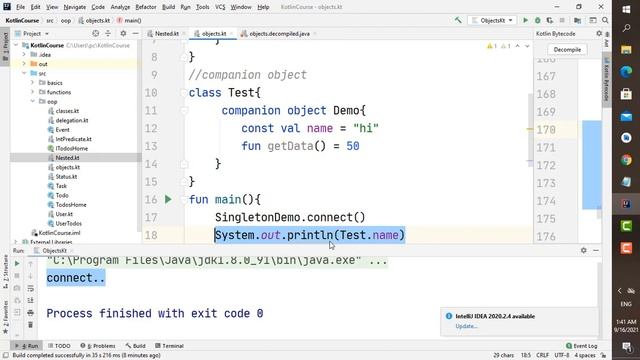640x360 pixels.
Task: Click the editor vertical scrollbar
Action: point(530,129)
